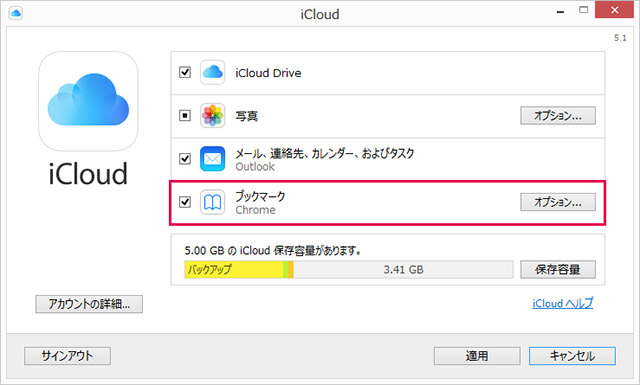The image size is (640, 385).
Task: Click the Bookmarks book icon
Action: click(212, 202)
